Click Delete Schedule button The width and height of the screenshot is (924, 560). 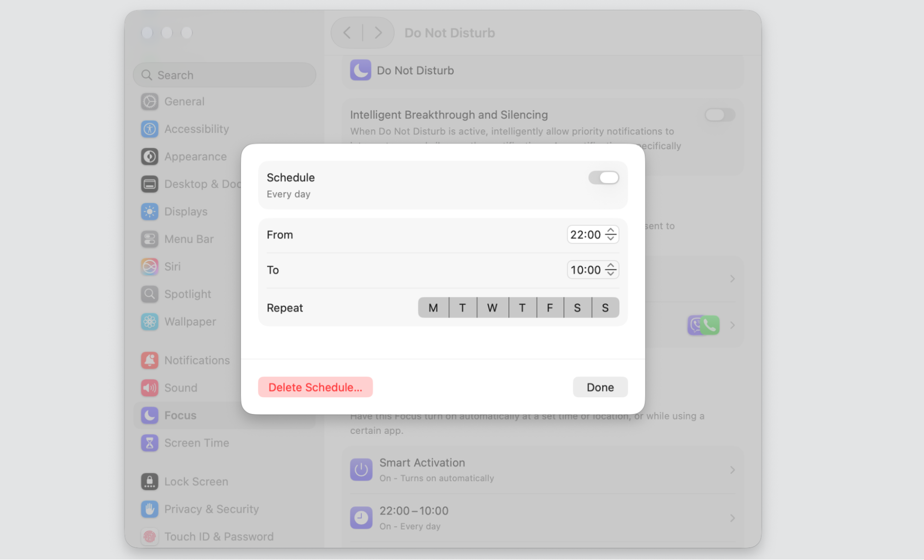(x=315, y=387)
